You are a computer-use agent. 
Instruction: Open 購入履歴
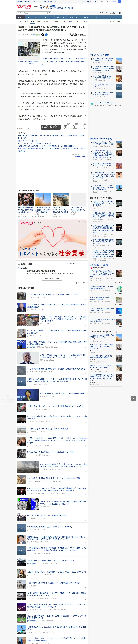click(x=112, y=13)
